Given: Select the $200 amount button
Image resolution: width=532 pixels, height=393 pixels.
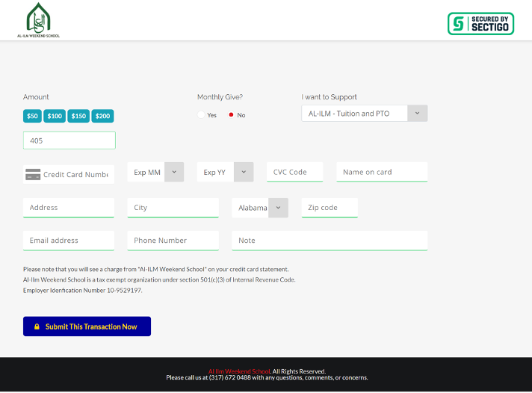Looking at the screenshot, I should tap(102, 116).
